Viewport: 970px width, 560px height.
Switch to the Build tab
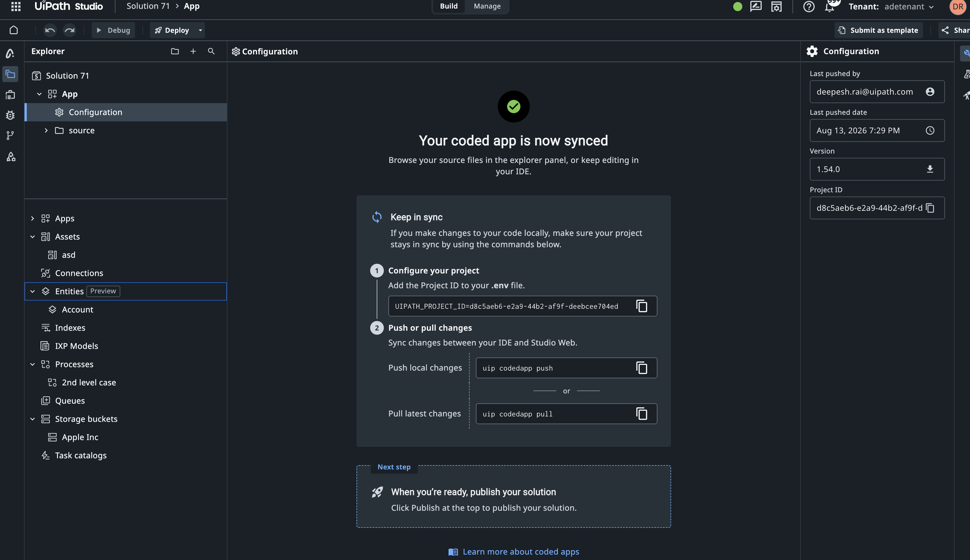[449, 6]
